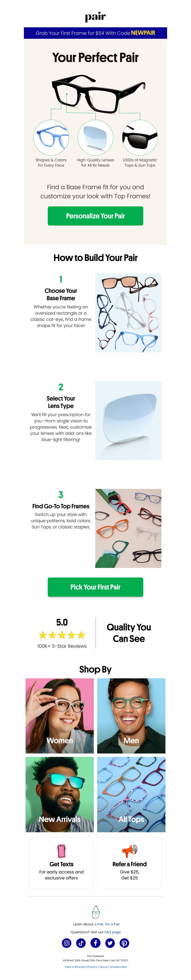
Task: Click the NEWPAIR promo code banner
Action: click(95, 33)
